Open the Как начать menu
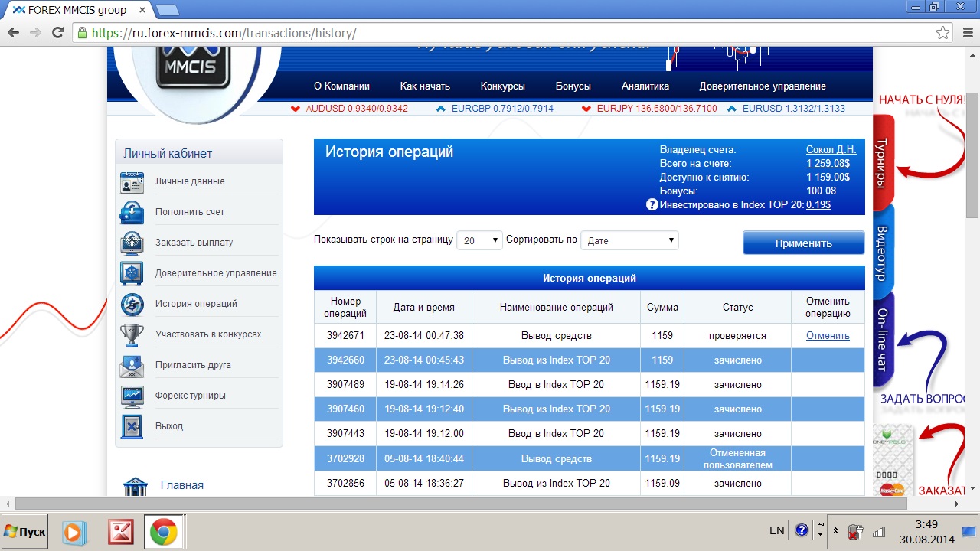 425,86
